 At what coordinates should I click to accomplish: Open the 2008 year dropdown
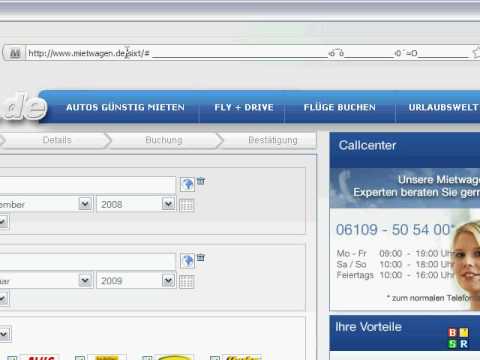pyautogui.click(x=136, y=204)
